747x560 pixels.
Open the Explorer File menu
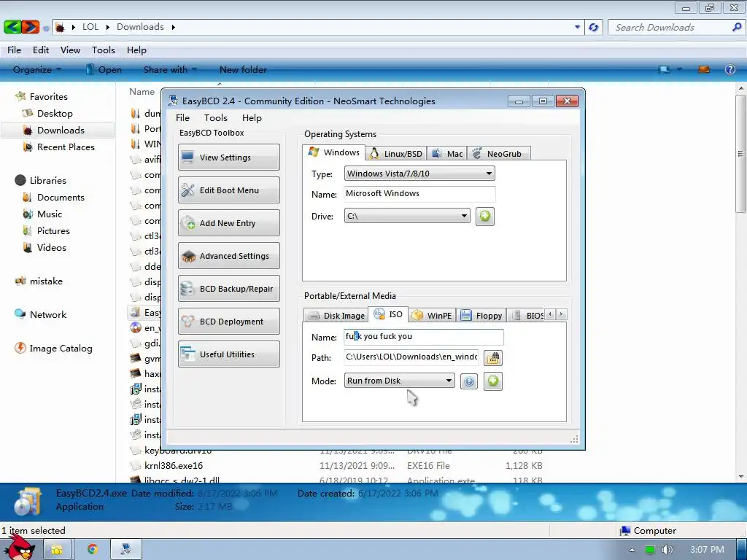point(14,50)
